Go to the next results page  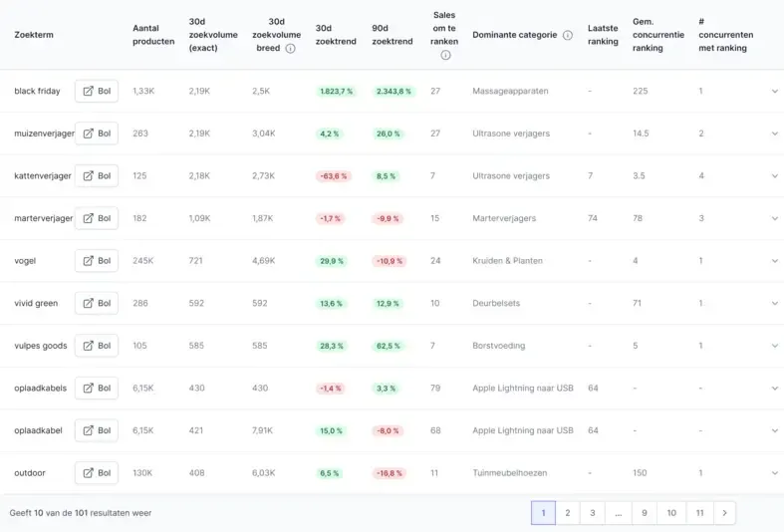coord(724,513)
